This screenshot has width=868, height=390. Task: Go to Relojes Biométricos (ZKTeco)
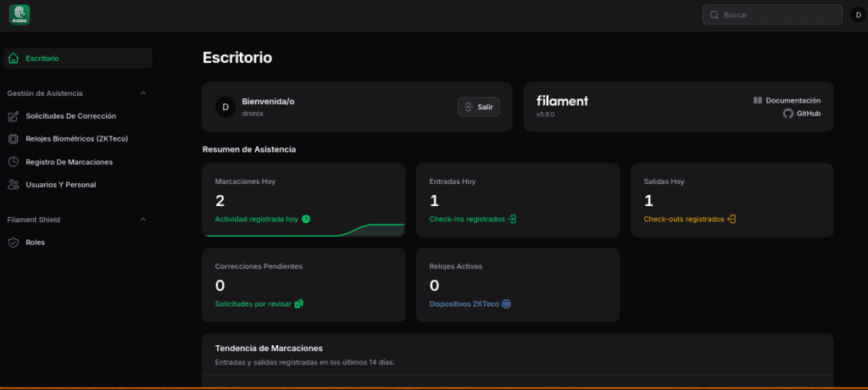(77, 139)
